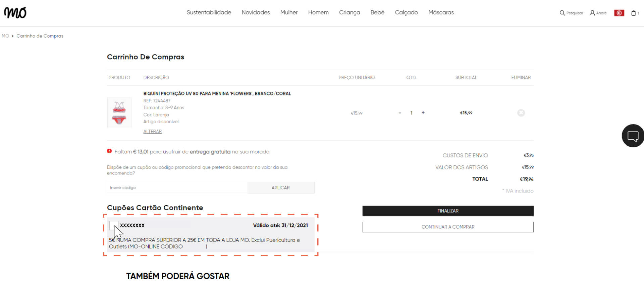Click the Artigo disponível text
644x285 pixels.
click(161, 122)
